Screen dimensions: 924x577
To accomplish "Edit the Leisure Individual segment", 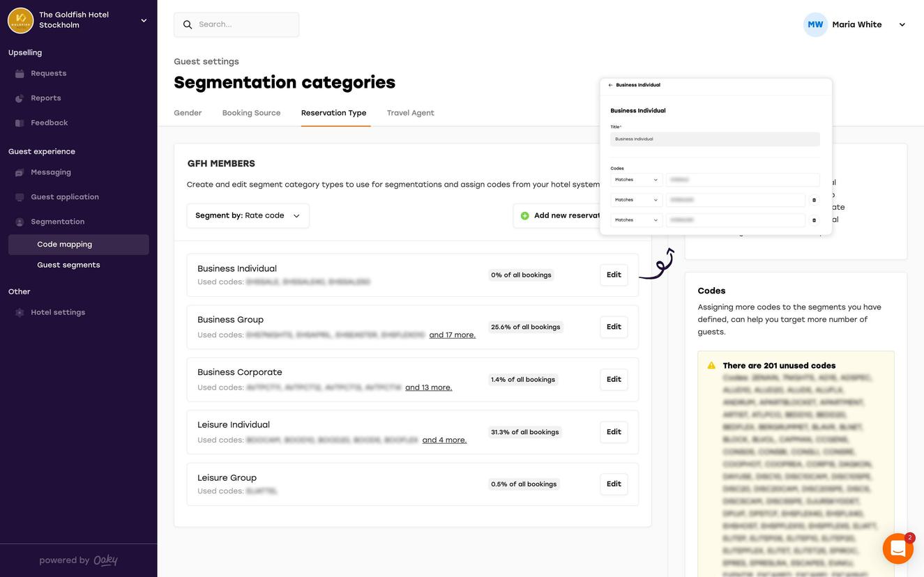I will tap(614, 432).
